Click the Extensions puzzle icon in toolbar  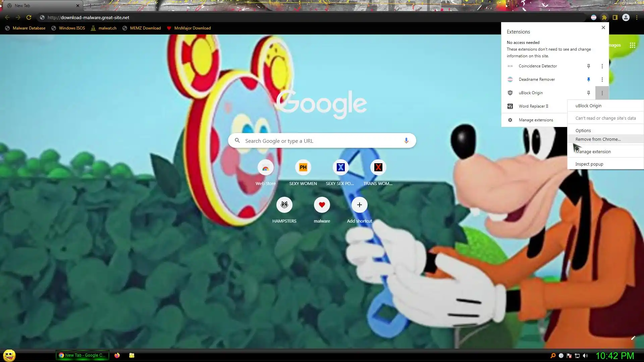coord(604,17)
